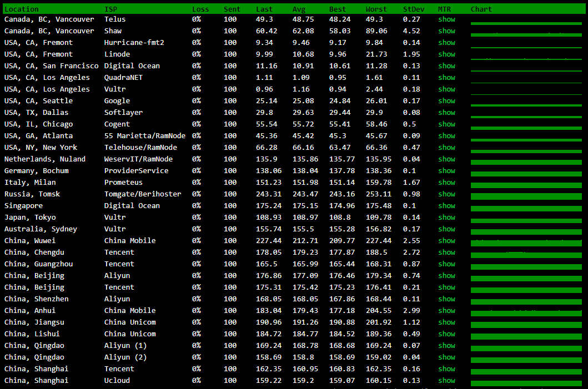The height and width of the screenshot is (389, 588).
Task: Click the ISP column header
Action: (x=110, y=9)
